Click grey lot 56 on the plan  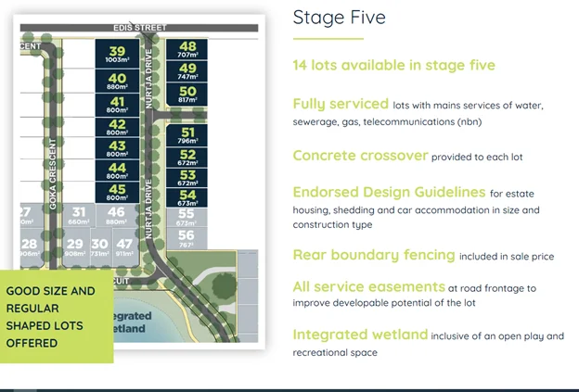[187, 238]
